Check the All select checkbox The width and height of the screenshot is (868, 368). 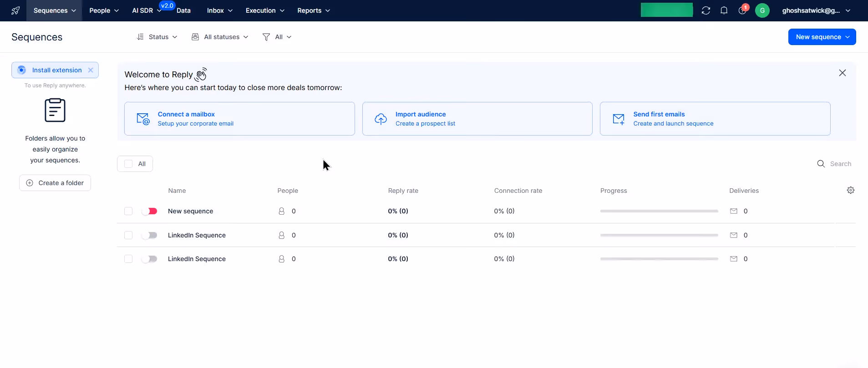click(x=128, y=164)
